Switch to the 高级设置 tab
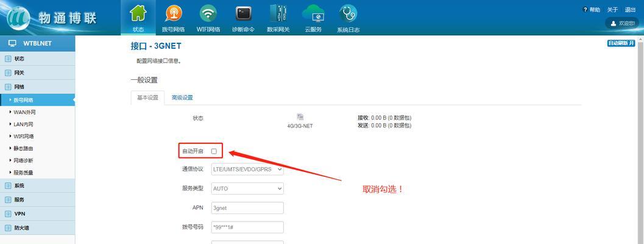 (182, 98)
